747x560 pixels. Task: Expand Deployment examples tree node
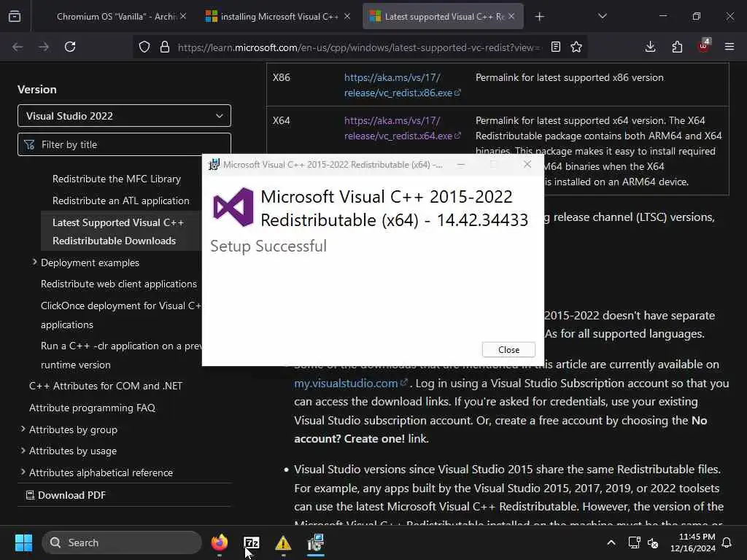click(35, 262)
